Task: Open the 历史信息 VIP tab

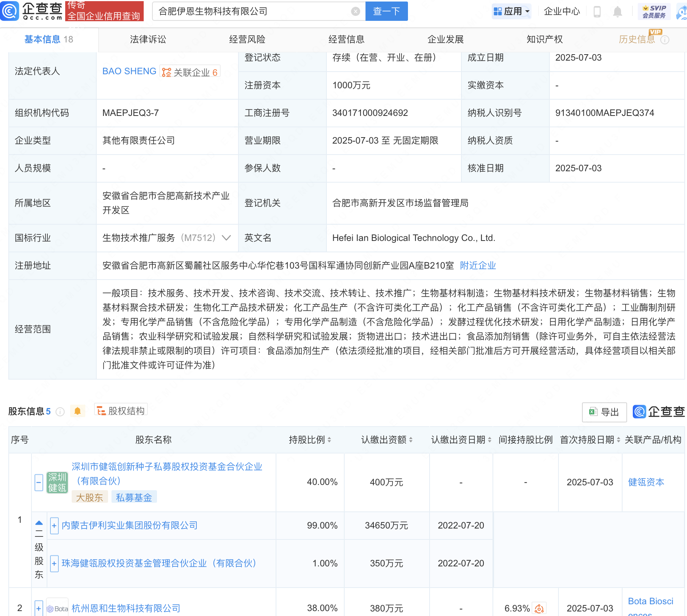Action: (637, 39)
